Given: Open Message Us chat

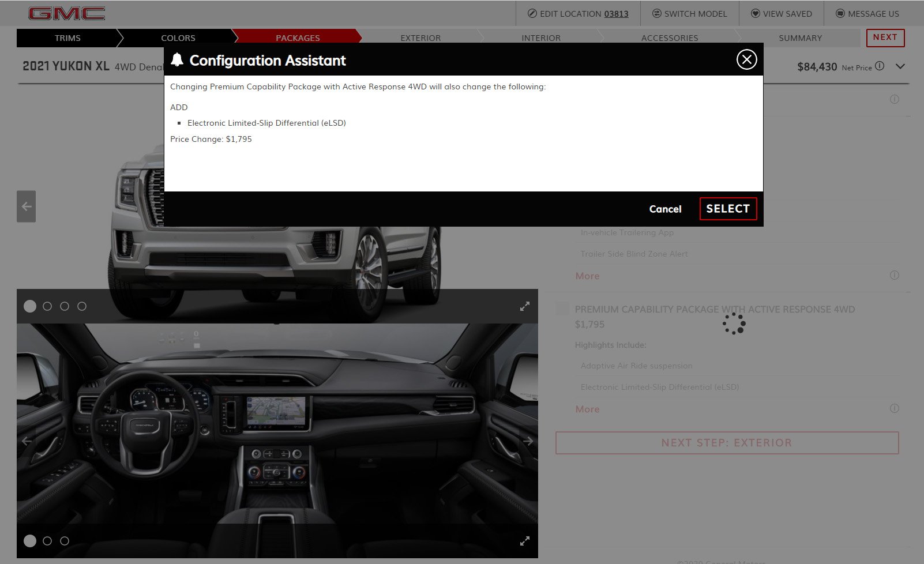Looking at the screenshot, I should tap(867, 14).
